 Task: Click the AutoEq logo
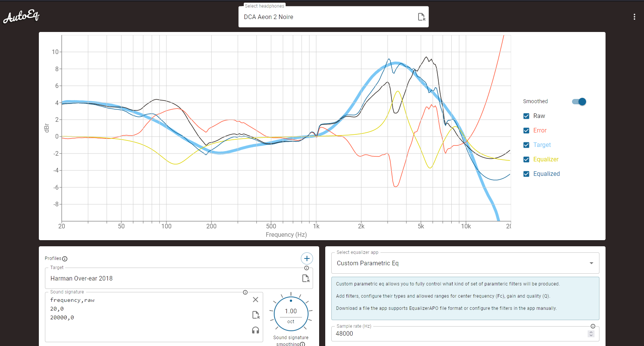(21, 16)
